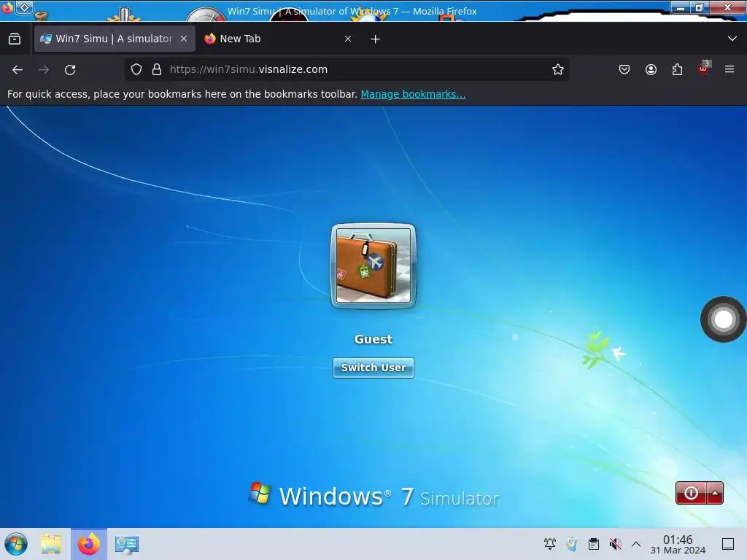Expand the shutdown options arrow
This screenshot has height=560, width=747.
point(715,493)
